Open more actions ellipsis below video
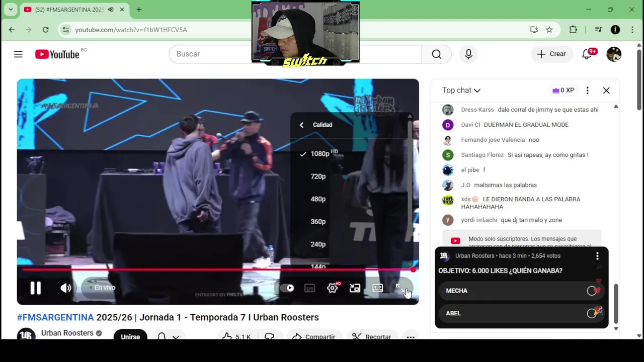This screenshot has width=644, height=362. (411, 336)
